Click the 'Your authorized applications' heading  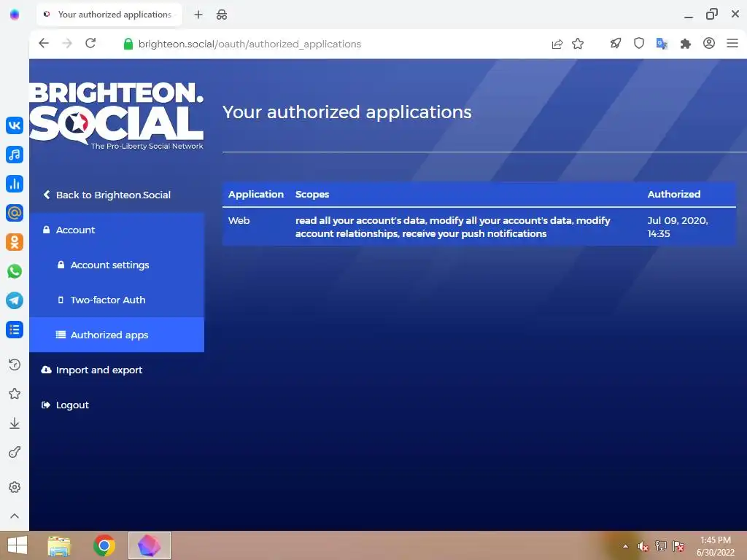pos(347,112)
